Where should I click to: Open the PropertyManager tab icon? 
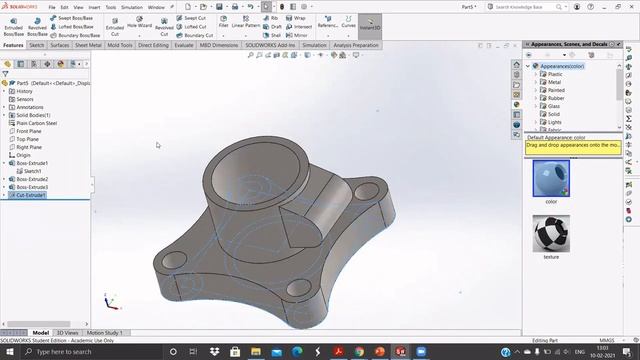pos(20,64)
